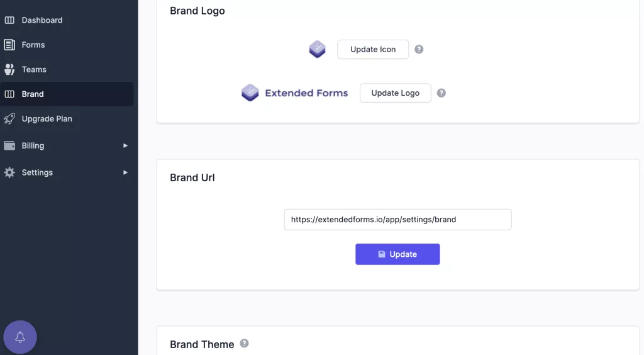
Task: Open the Forms menu item
Action: pos(33,45)
